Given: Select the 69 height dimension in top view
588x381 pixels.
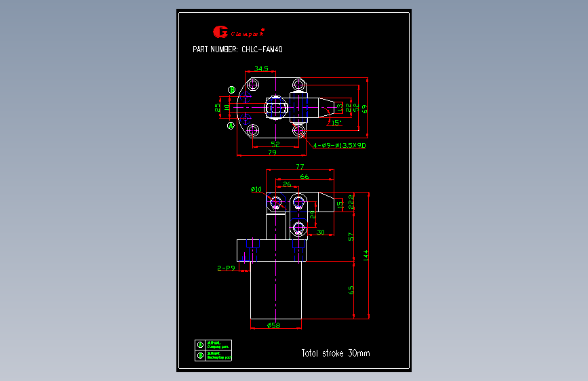Looking at the screenshot, I should point(364,108).
